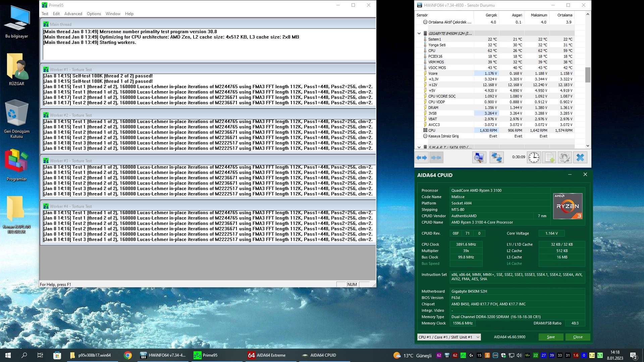This screenshot has height=362, width=644.
Task: Start HWiNFO logging sheet icon
Action: click(x=549, y=158)
